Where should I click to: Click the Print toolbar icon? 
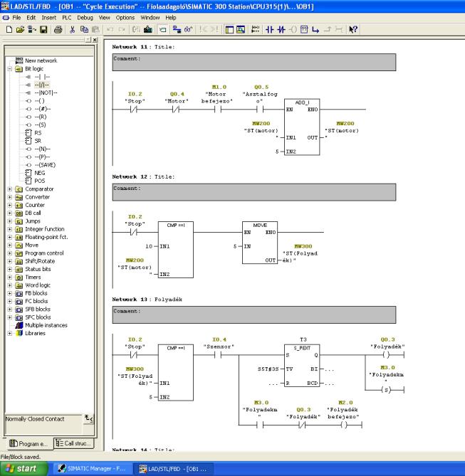(x=58, y=29)
